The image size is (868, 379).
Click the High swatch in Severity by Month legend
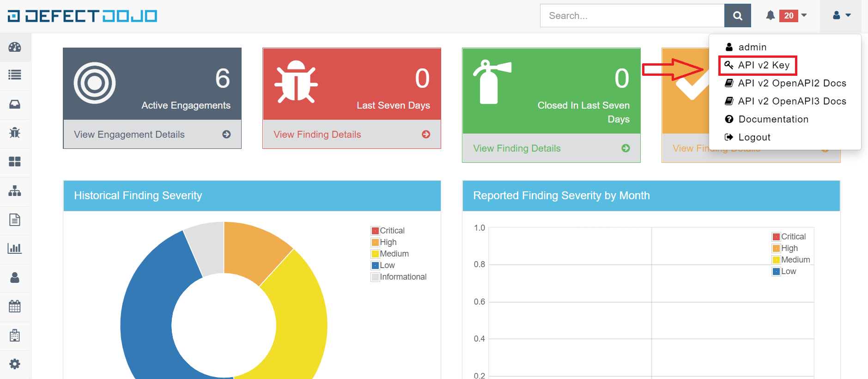pyautogui.click(x=776, y=248)
